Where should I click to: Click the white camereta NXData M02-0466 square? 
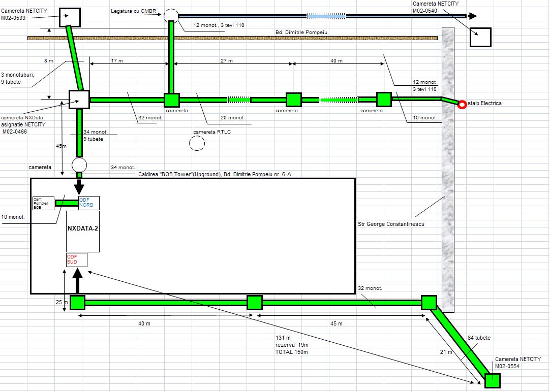tap(79, 100)
